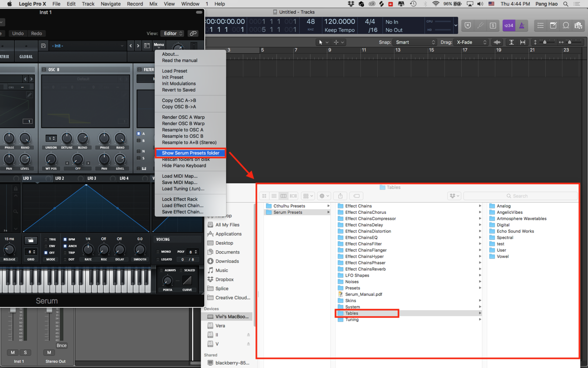
Task: Enable LFO DOT checkbox
Action: tap(65, 259)
